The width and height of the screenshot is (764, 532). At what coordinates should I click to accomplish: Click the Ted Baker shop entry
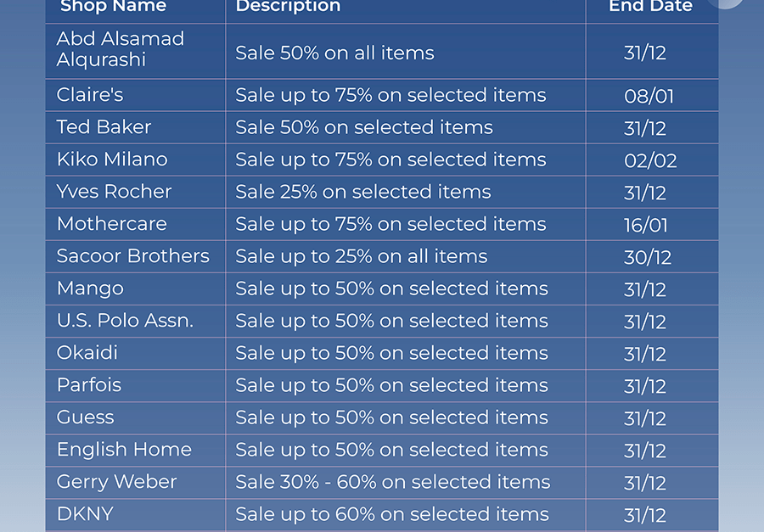tap(104, 126)
